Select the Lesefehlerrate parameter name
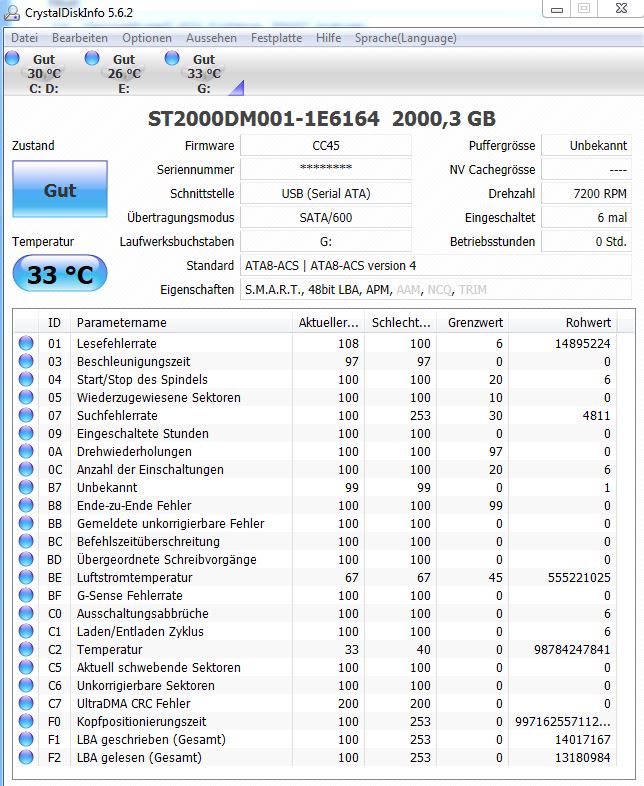Image resolution: width=644 pixels, height=786 pixels. 117,343
